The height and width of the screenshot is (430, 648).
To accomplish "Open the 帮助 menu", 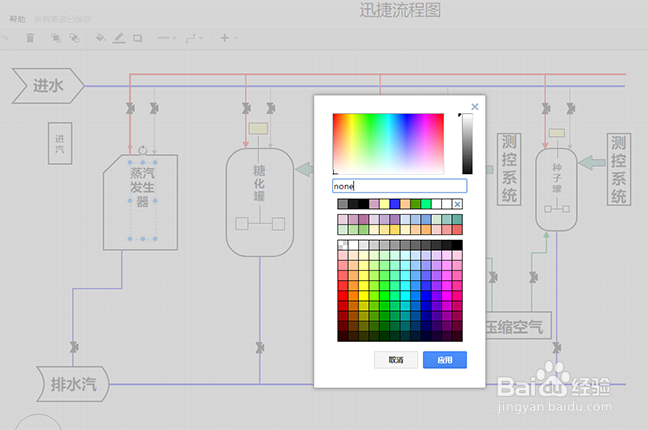I will pyautogui.click(x=17, y=19).
